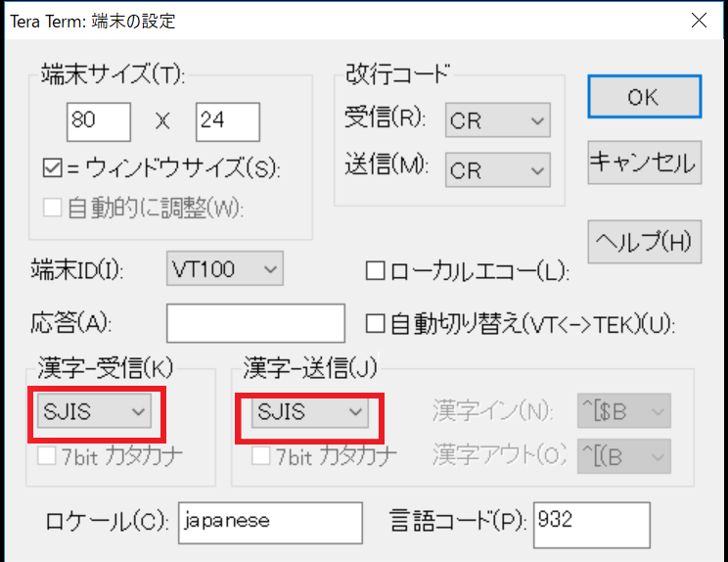Click the terminal width field showing 80
The image size is (728, 562).
click(99, 121)
